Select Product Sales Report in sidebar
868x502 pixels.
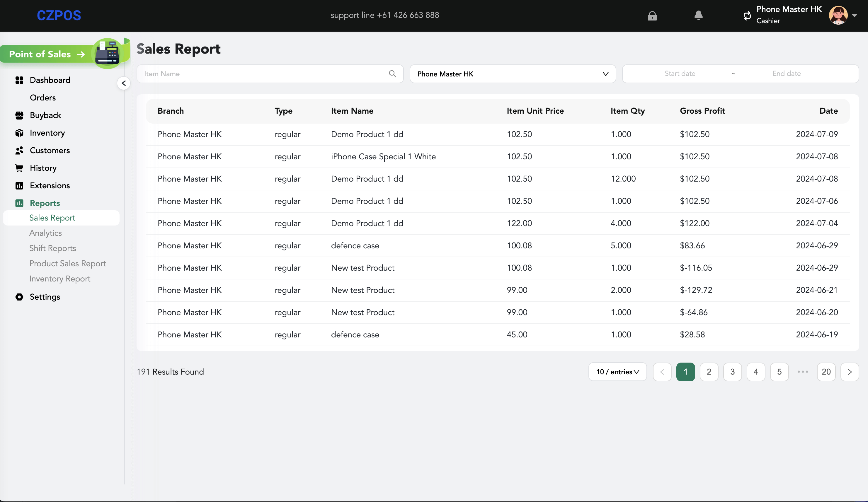(67, 263)
